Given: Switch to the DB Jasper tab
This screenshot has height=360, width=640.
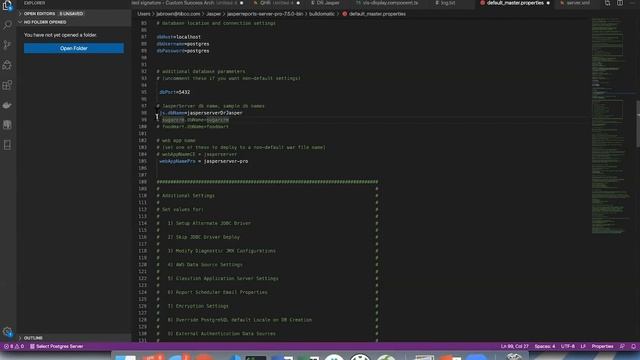Looking at the screenshot, I should (x=326, y=3).
